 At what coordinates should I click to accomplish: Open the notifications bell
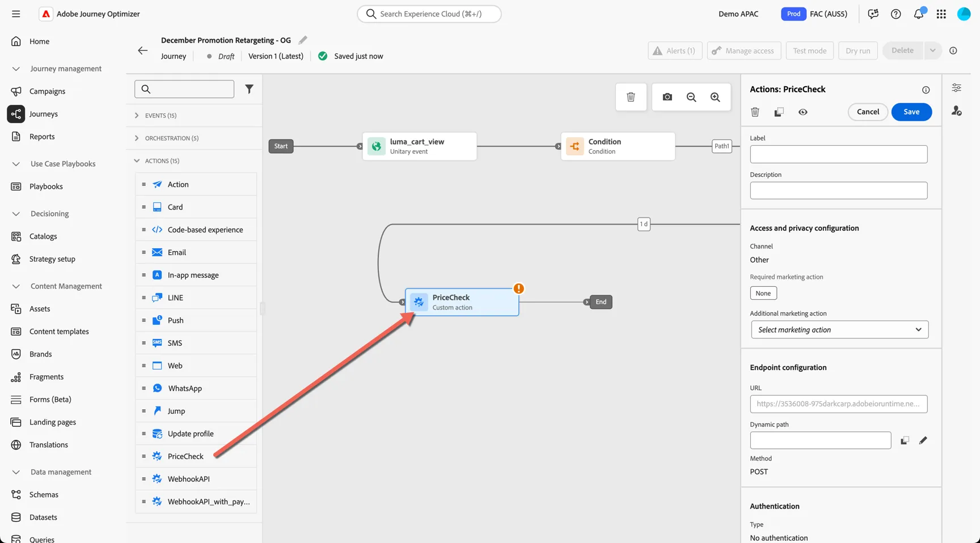point(919,14)
